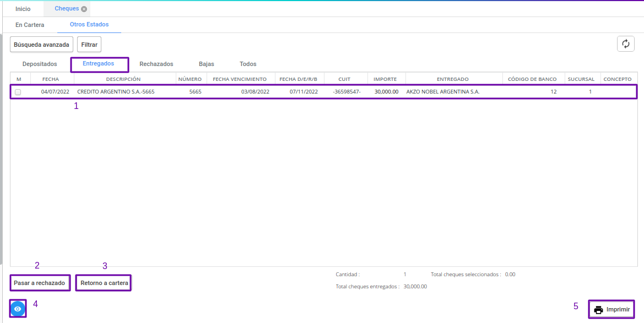Click the CUIT value -36598547-
The width and height of the screenshot is (644, 323).
coord(347,92)
